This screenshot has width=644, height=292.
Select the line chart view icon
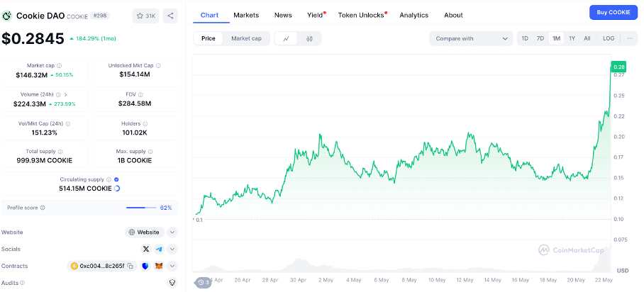[x=286, y=38]
